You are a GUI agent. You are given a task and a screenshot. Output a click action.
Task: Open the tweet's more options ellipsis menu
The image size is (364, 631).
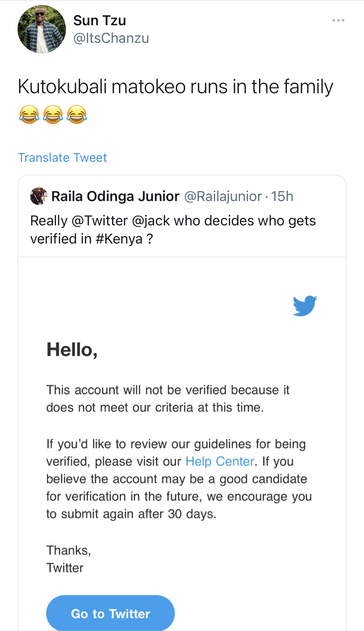tap(338, 20)
